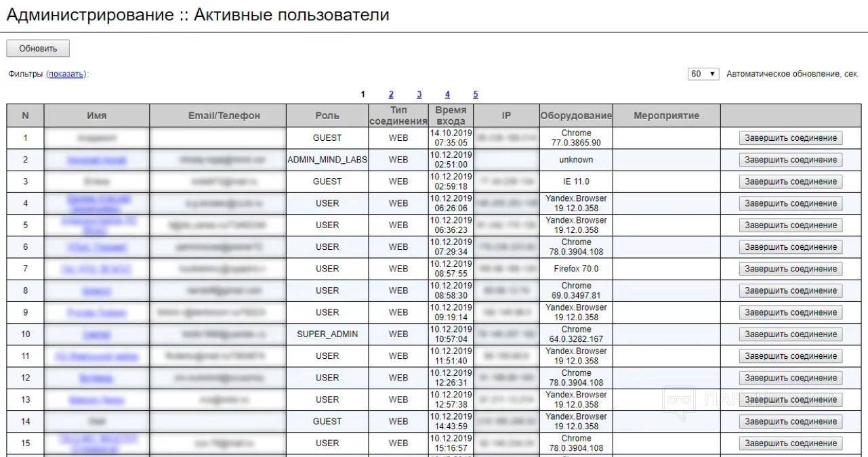Select the Firefox 70.0 equipment cell
Screen dimensions: 868x457
(576, 269)
